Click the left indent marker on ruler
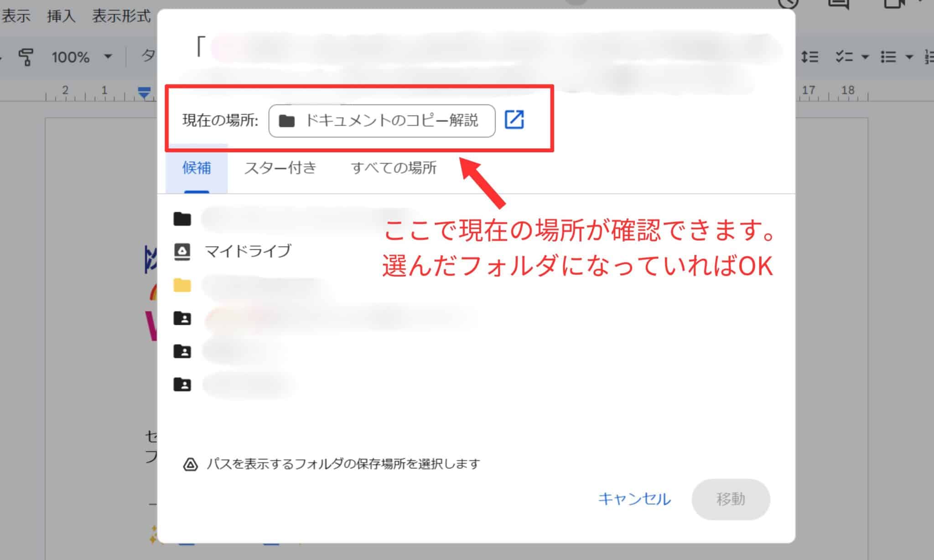 click(144, 92)
